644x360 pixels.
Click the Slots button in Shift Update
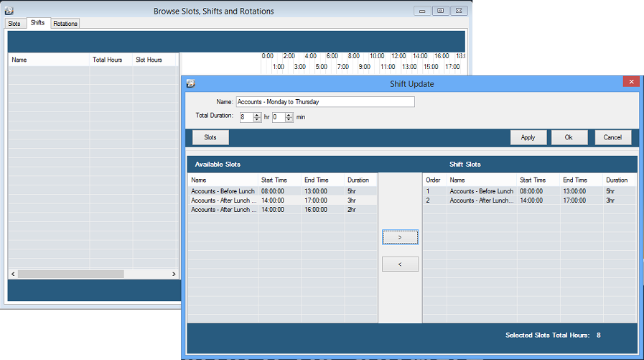(x=210, y=137)
